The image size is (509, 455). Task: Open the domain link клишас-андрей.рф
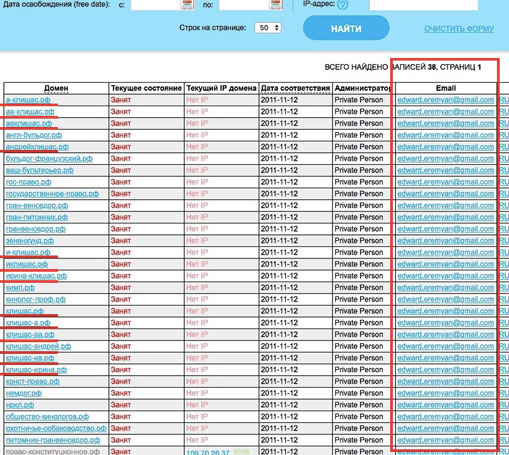coord(38,346)
